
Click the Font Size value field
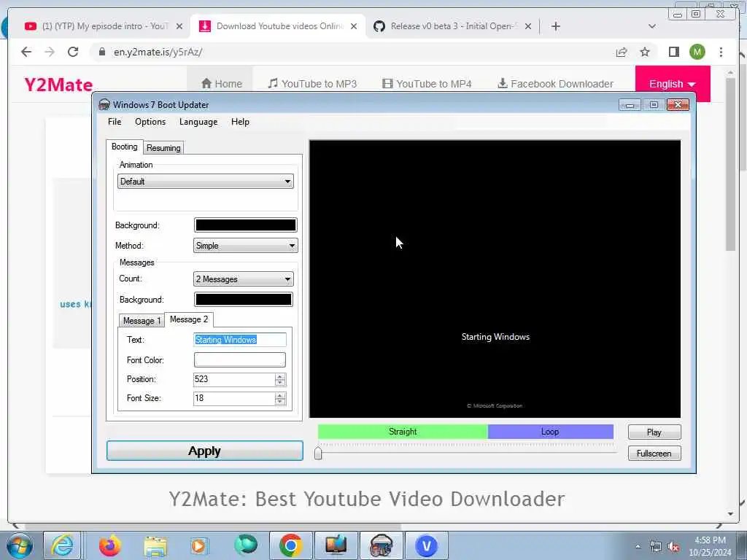coord(233,398)
